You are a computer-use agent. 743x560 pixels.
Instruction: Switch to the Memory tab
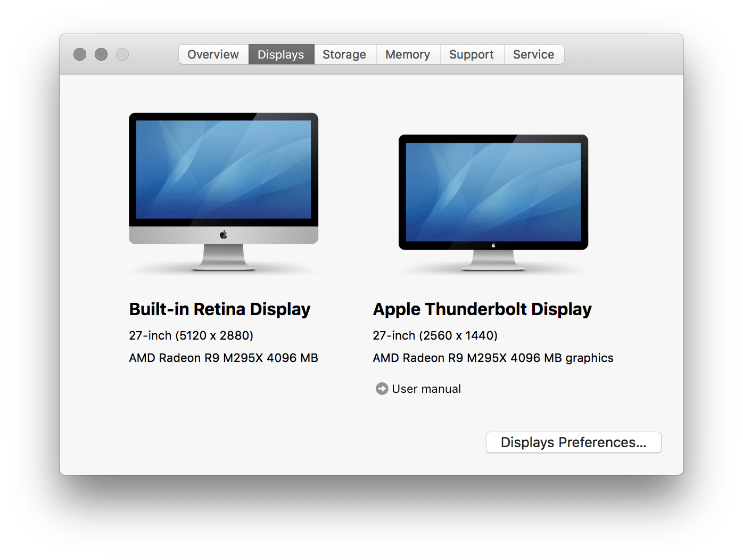(408, 54)
